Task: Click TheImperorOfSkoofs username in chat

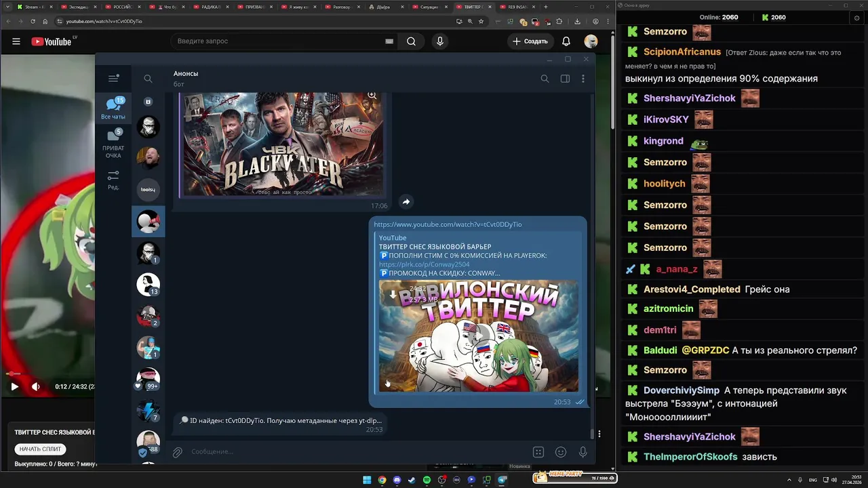Action: coord(690,457)
